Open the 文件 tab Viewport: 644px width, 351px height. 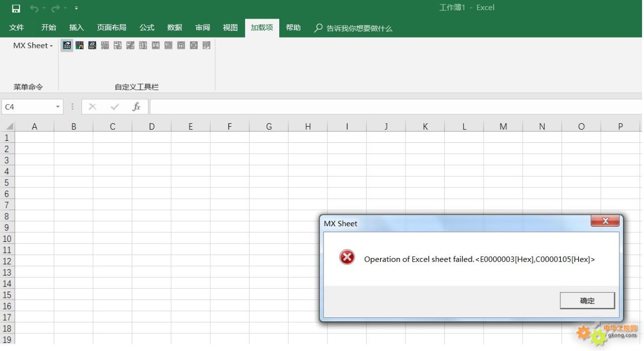pyautogui.click(x=17, y=28)
